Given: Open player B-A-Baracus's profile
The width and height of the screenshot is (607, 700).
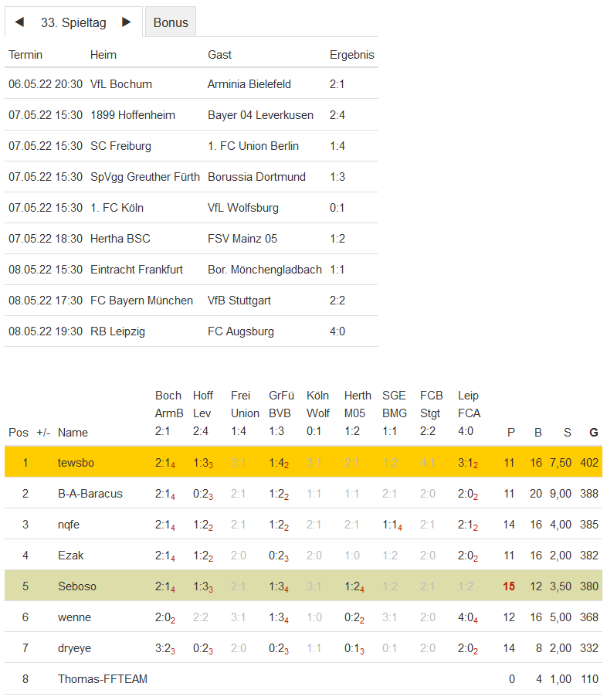Looking at the screenshot, I should coord(90,494).
